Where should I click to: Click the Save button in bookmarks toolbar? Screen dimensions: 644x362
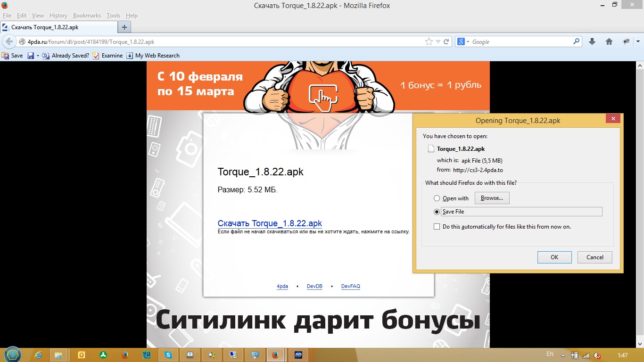coord(13,55)
